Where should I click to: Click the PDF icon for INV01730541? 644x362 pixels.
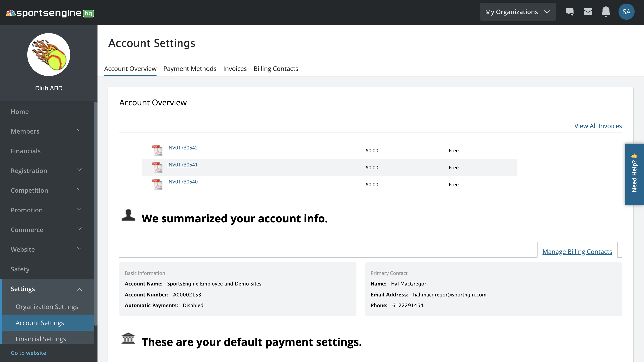157,167
